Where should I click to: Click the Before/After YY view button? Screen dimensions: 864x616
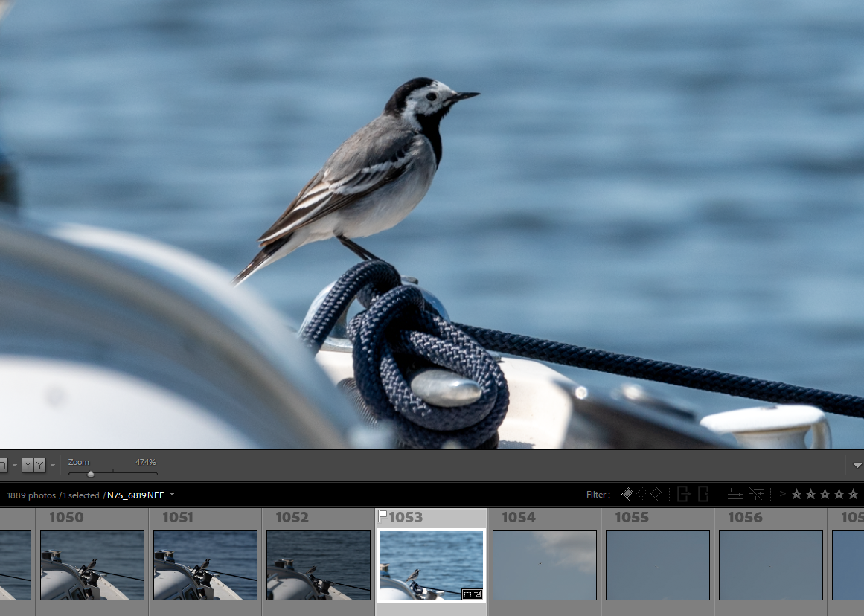click(x=33, y=466)
